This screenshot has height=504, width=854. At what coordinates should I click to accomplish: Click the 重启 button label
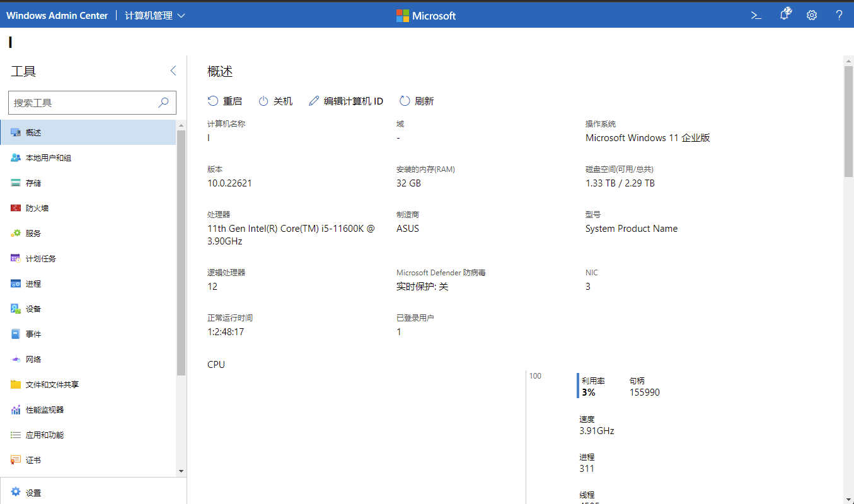coord(233,101)
